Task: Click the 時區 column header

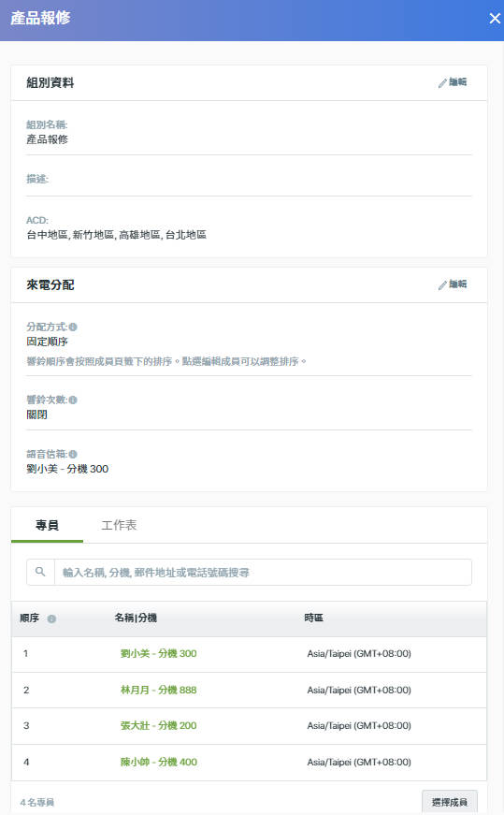Action: (314, 618)
